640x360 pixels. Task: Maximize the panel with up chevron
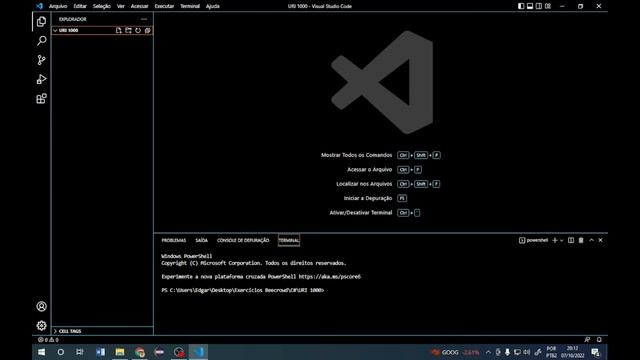pos(591,240)
